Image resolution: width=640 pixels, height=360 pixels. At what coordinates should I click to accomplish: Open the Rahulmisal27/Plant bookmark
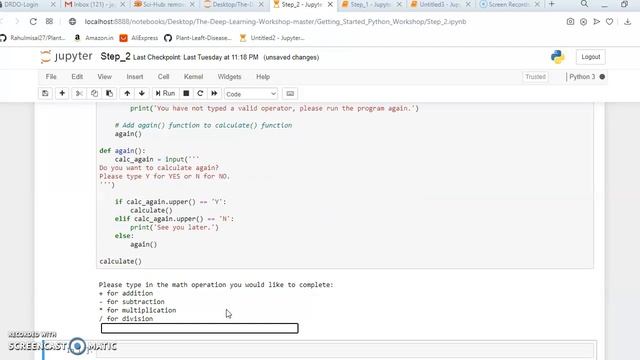coord(33,38)
